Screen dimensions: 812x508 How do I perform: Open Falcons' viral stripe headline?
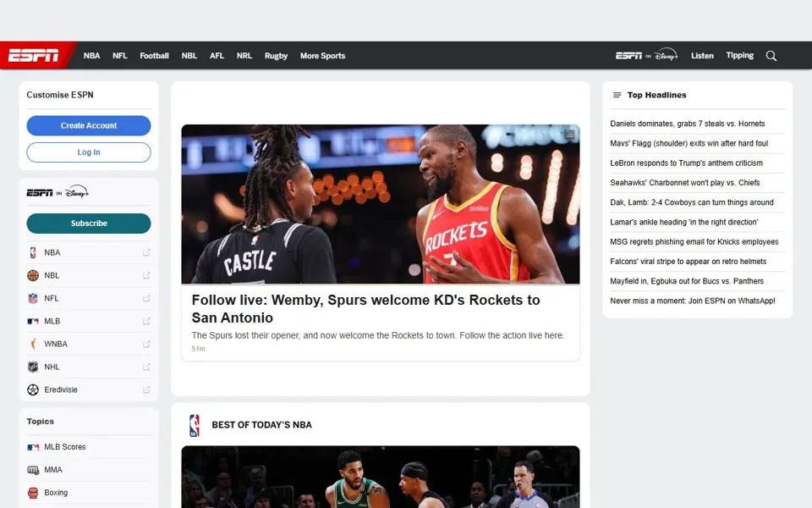point(689,262)
